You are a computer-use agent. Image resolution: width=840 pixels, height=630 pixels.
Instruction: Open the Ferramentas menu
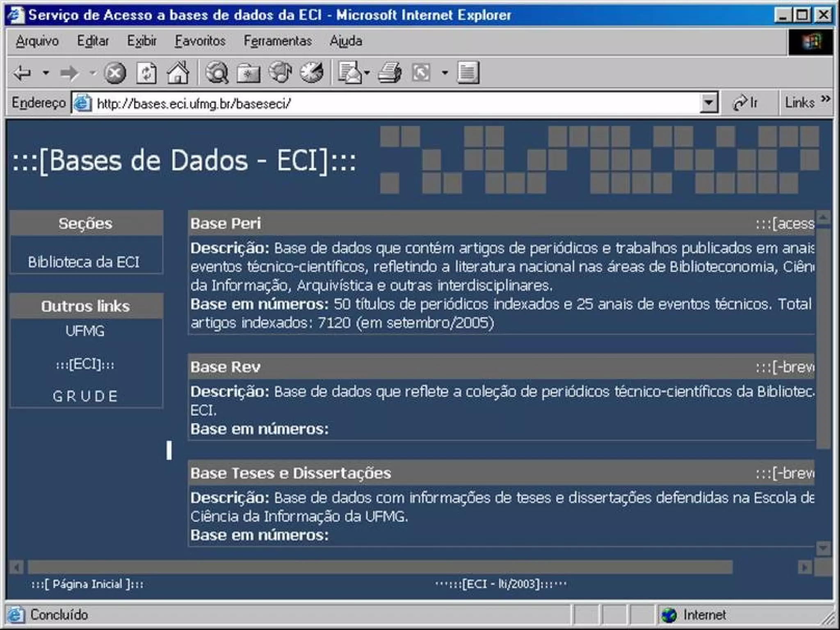pyautogui.click(x=277, y=41)
